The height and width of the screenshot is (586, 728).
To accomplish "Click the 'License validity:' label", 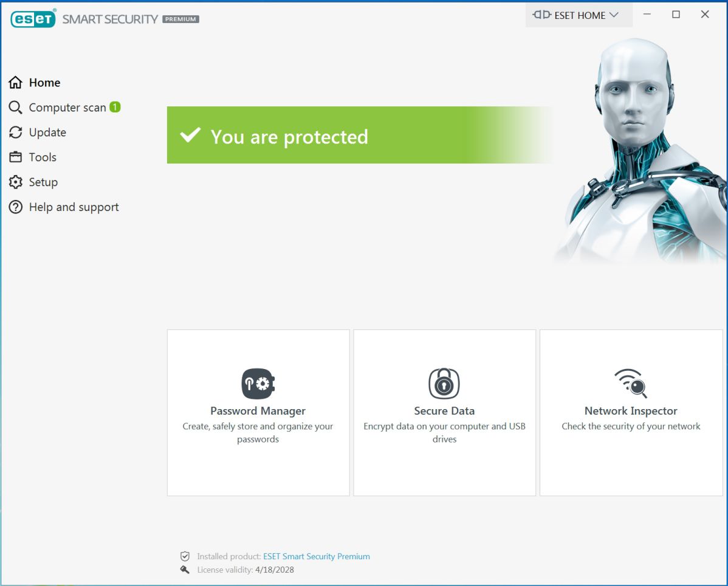I will [x=225, y=570].
